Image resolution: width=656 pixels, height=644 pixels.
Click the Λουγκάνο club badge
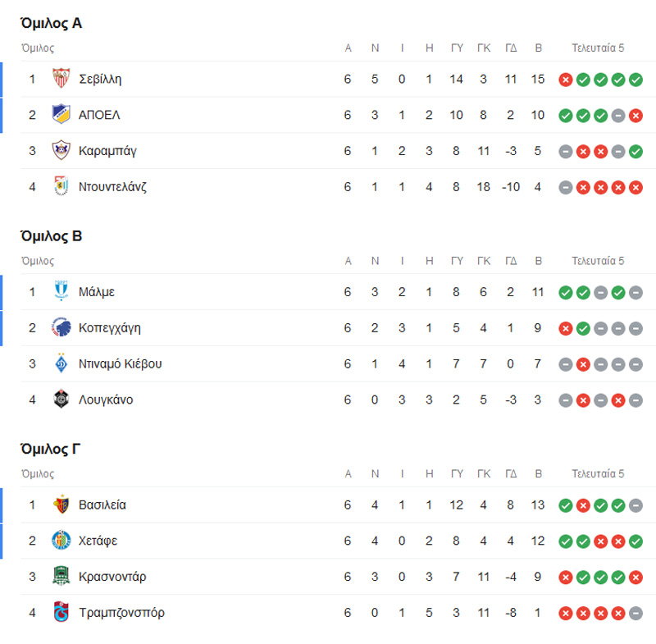click(61, 400)
